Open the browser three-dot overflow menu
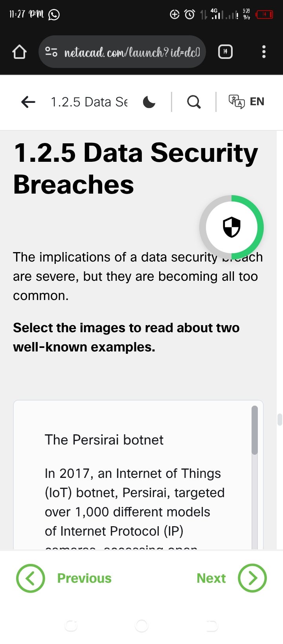The height and width of the screenshot is (644, 283). 264,52
